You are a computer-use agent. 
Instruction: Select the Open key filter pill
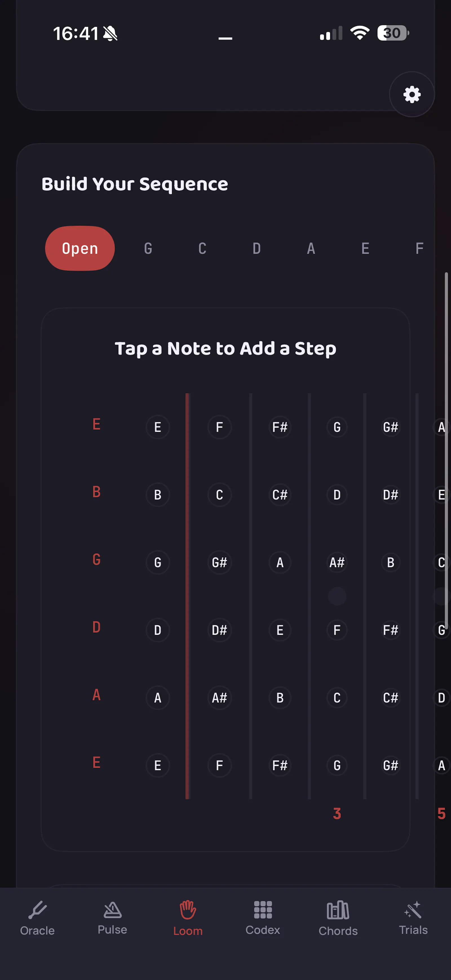coord(80,248)
